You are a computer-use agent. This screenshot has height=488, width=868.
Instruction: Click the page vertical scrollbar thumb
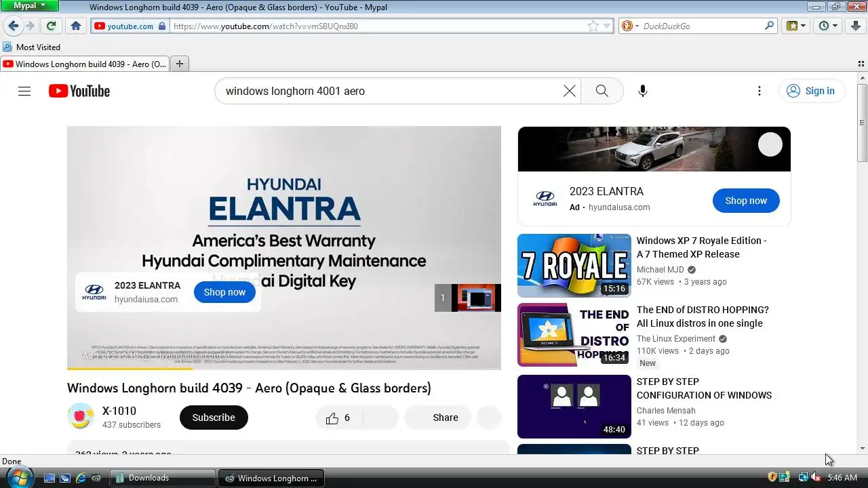click(862, 123)
